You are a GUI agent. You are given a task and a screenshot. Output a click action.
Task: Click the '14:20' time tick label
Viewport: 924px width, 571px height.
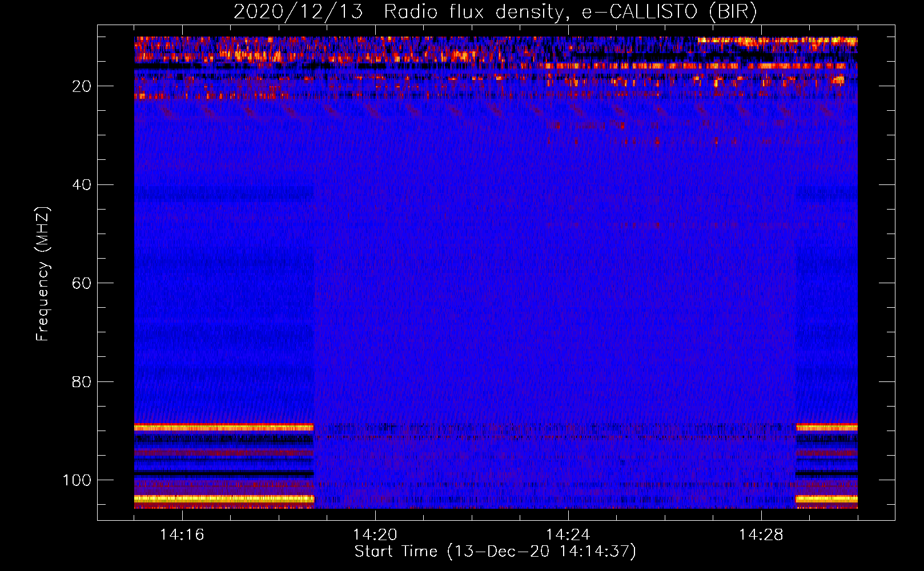(375, 535)
